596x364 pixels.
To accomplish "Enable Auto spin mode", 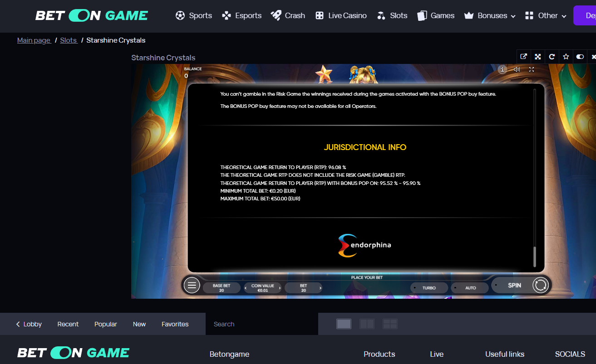I will [470, 288].
